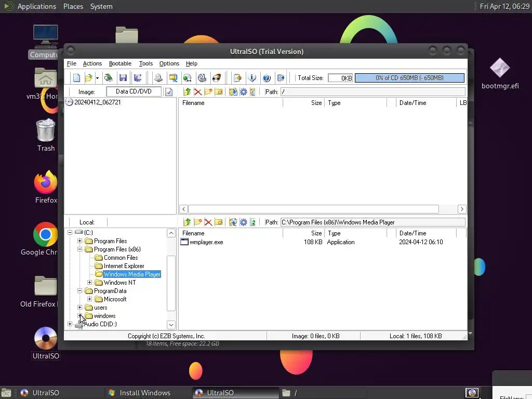Click the Data CD/DVD image type button
The image size is (532, 399).
(x=134, y=91)
